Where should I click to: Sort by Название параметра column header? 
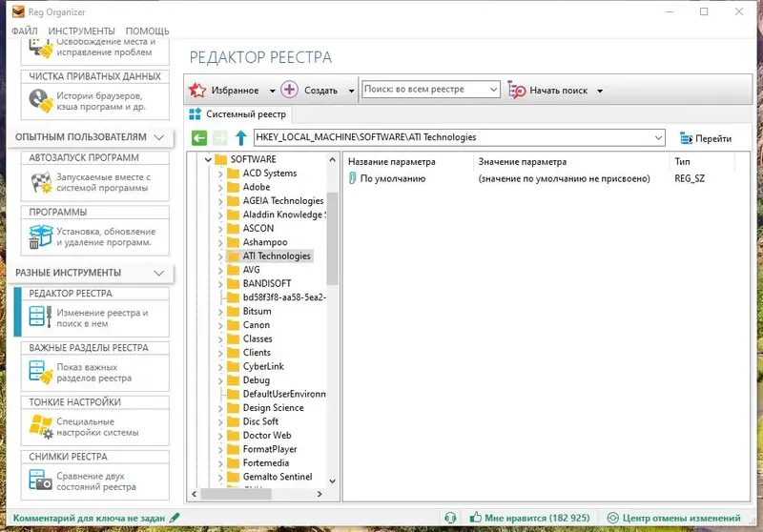pyautogui.click(x=392, y=161)
